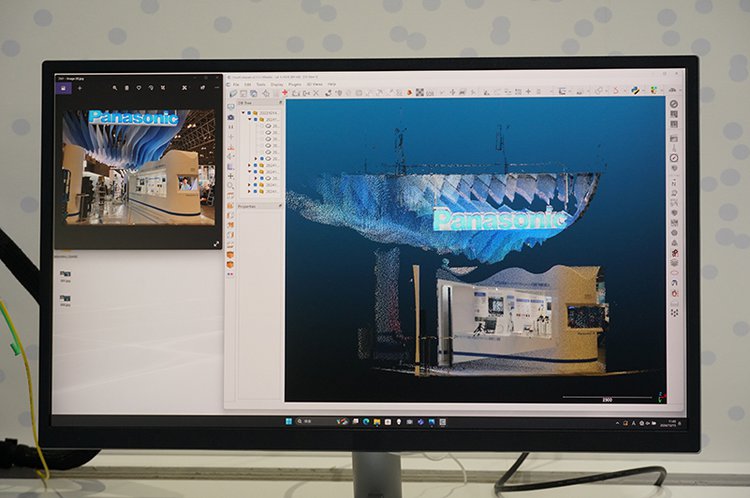Open the more options dots in Photos
The image size is (750, 498).
[x=217, y=88]
